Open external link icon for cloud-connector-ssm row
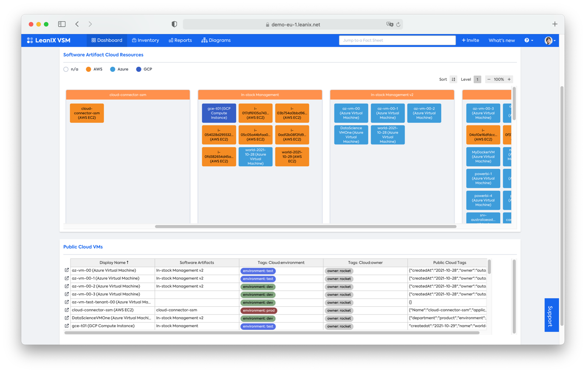The width and height of the screenshot is (588, 374). (67, 310)
